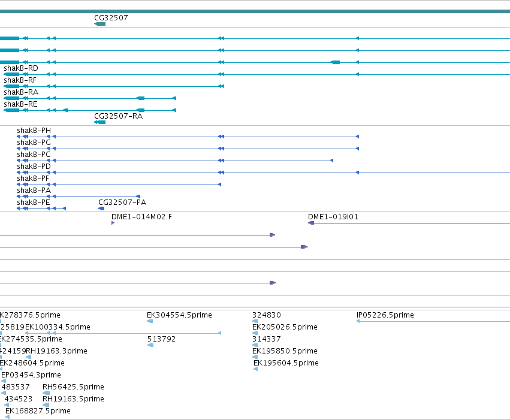
Task: Select the shakB-PA protein label
Action: 34,191
